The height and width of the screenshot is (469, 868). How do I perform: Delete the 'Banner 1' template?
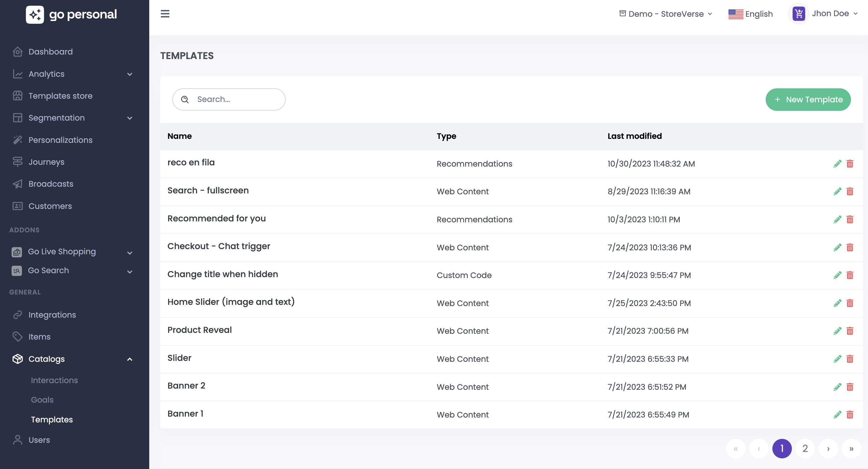850,415
